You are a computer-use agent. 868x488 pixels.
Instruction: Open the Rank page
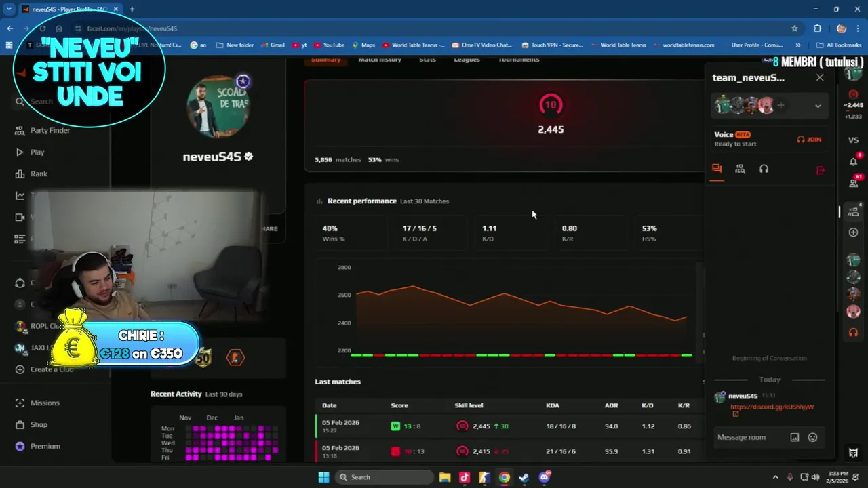click(31, 174)
